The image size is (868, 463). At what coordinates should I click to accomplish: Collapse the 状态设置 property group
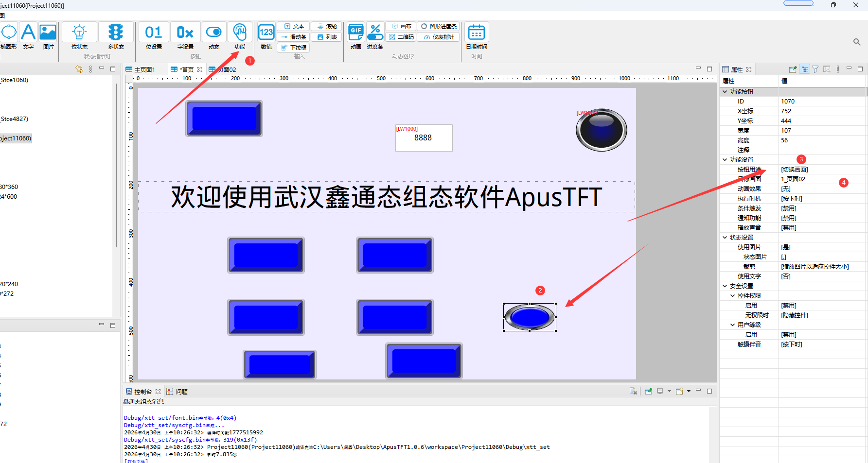tap(725, 237)
